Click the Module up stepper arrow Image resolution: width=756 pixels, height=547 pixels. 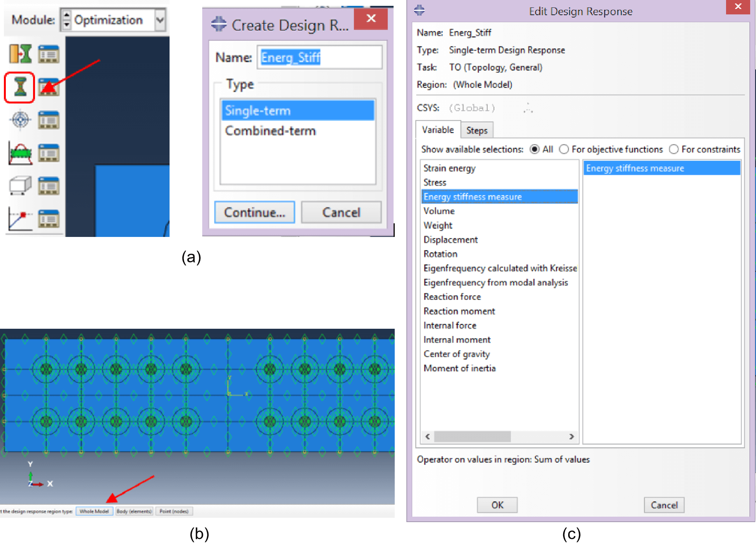[67, 16]
